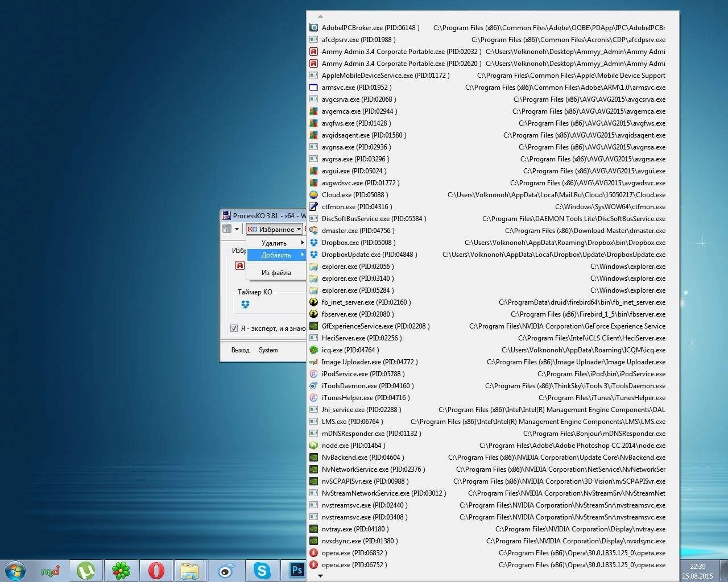
Task: Select iTunesHelper.exe (PID:04716)
Action: [x=493, y=397]
